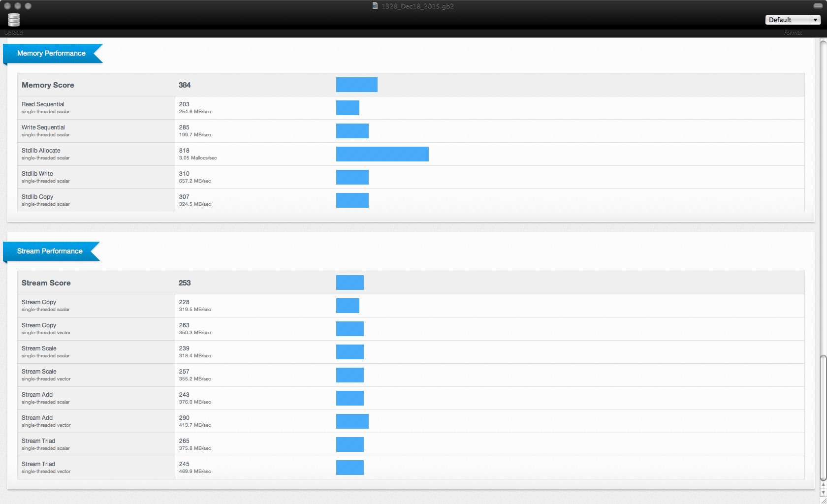The image size is (827, 504).
Task: Click the Stdlib Copy label
Action: [37, 197]
